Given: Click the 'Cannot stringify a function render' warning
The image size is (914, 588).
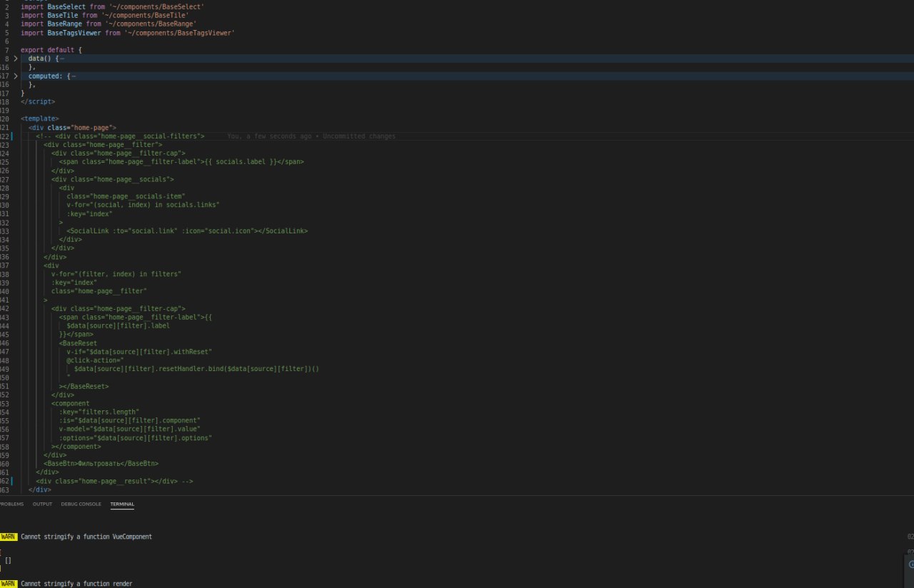Looking at the screenshot, I should click(76, 584).
